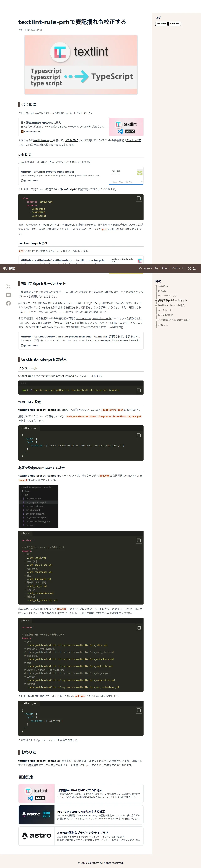Jump to 採用するprhルールセット in the table of contents
Image resolution: width=201 pixels, height=868 pixels.
(x=172, y=300)
